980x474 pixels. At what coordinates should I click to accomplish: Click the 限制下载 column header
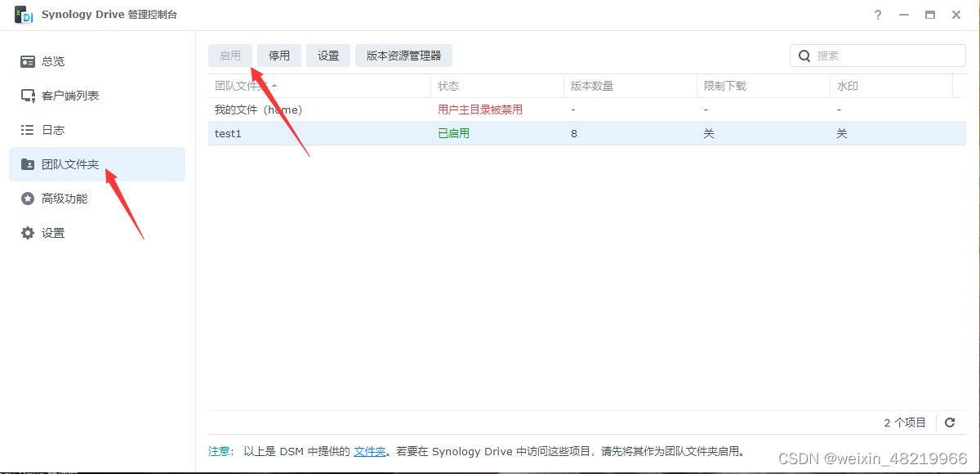click(x=763, y=86)
